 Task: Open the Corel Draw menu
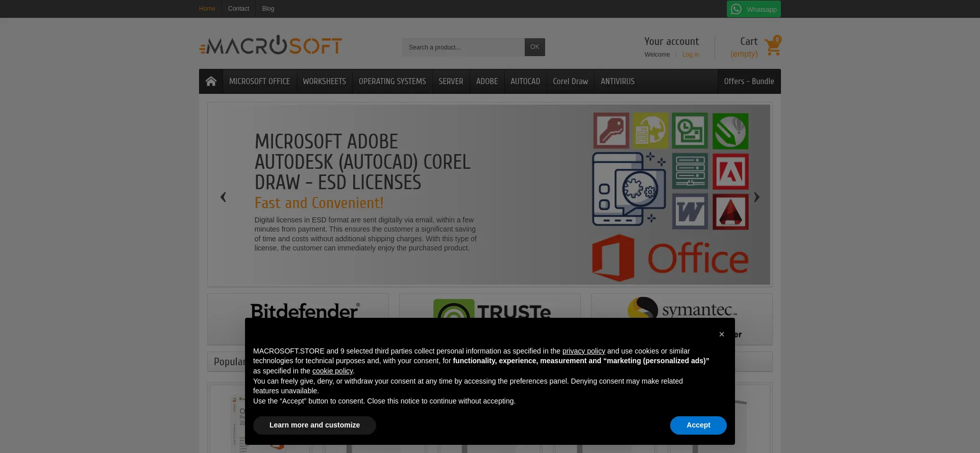(x=570, y=81)
